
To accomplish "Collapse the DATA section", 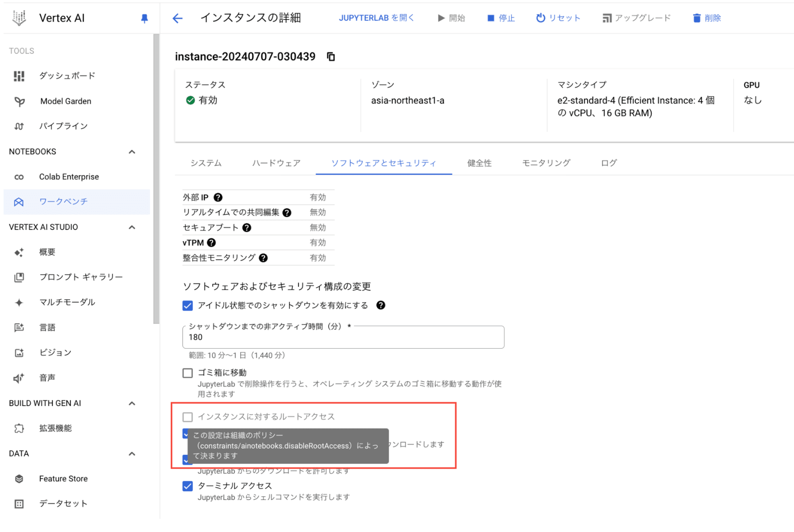I will [x=132, y=454].
